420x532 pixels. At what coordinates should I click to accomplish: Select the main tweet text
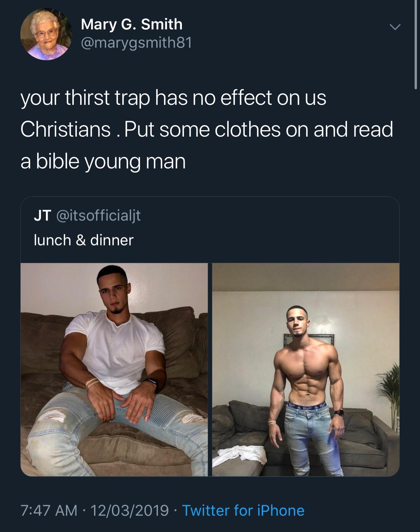pyautogui.click(x=207, y=130)
